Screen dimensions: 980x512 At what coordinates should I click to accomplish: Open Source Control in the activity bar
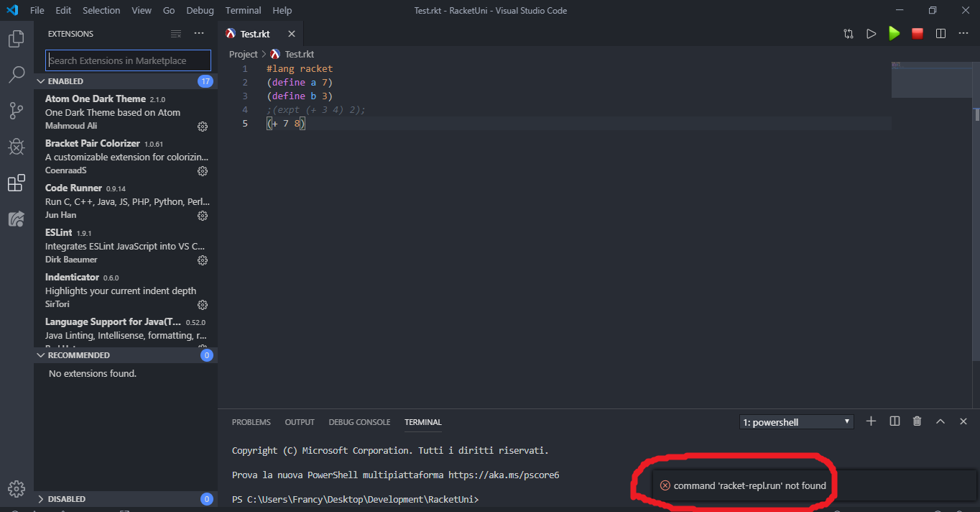pyautogui.click(x=16, y=111)
